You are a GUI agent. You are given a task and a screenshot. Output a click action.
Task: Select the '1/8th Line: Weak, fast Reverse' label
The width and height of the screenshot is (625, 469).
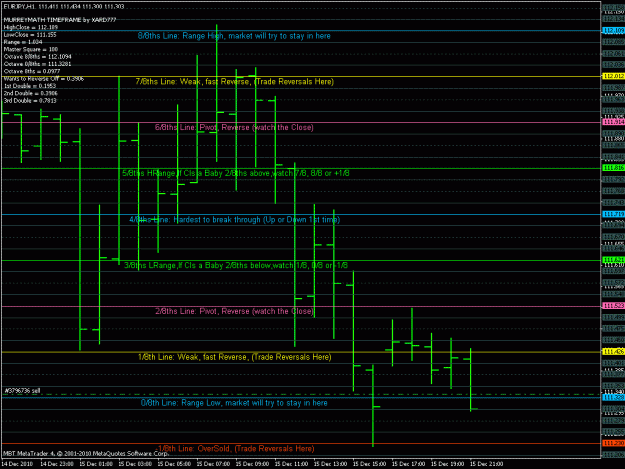pyautogui.click(x=234, y=357)
